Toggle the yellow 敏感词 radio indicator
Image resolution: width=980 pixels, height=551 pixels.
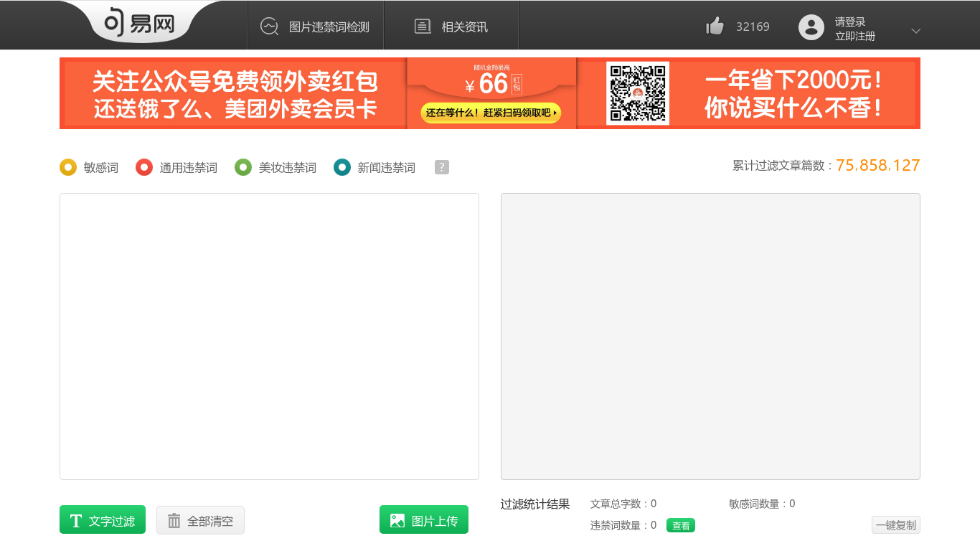(x=68, y=167)
